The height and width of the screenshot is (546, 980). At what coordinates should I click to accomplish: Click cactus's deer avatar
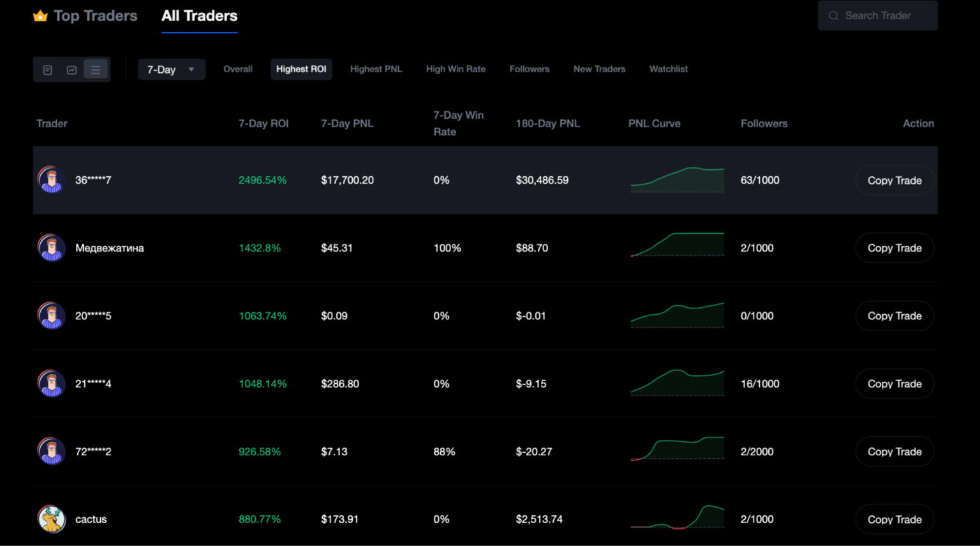pos(51,519)
